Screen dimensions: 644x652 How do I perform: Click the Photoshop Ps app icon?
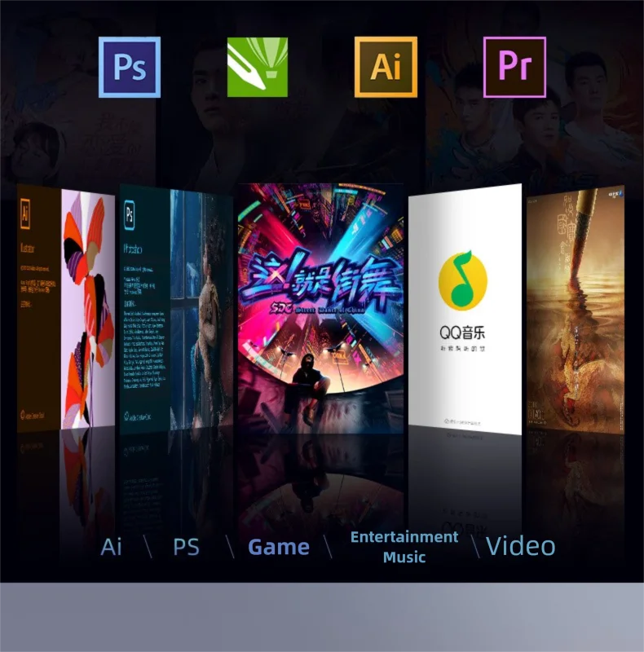coord(129,67)
